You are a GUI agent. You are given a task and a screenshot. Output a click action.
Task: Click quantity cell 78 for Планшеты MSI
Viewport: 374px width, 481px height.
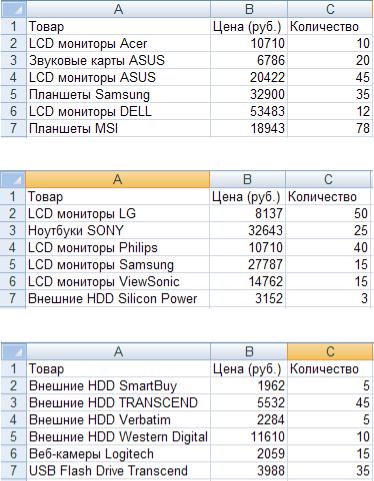coord(330,128)
